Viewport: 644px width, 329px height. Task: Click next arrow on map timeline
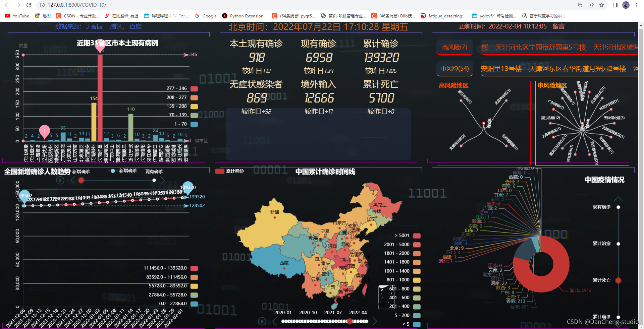(x=375, y=321)
